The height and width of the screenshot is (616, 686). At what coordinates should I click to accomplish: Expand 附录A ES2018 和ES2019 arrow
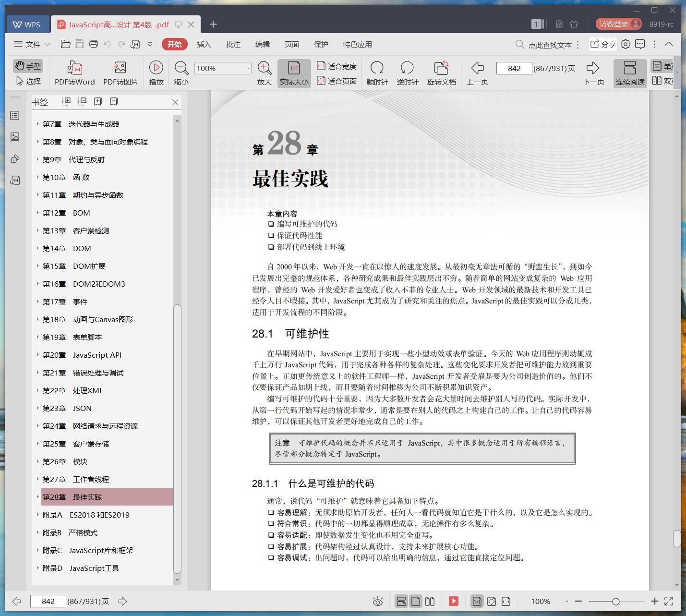click(38, 515)
